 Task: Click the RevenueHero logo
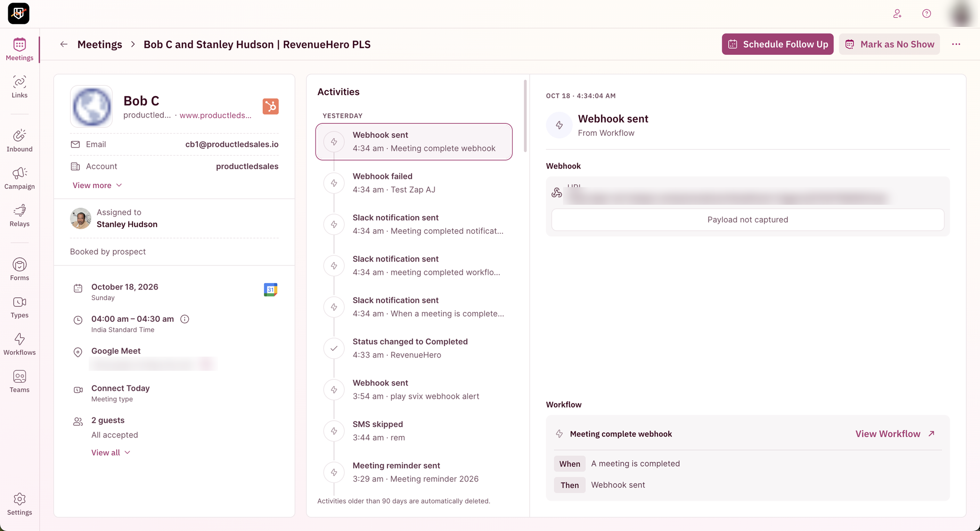tap(19, 14)
